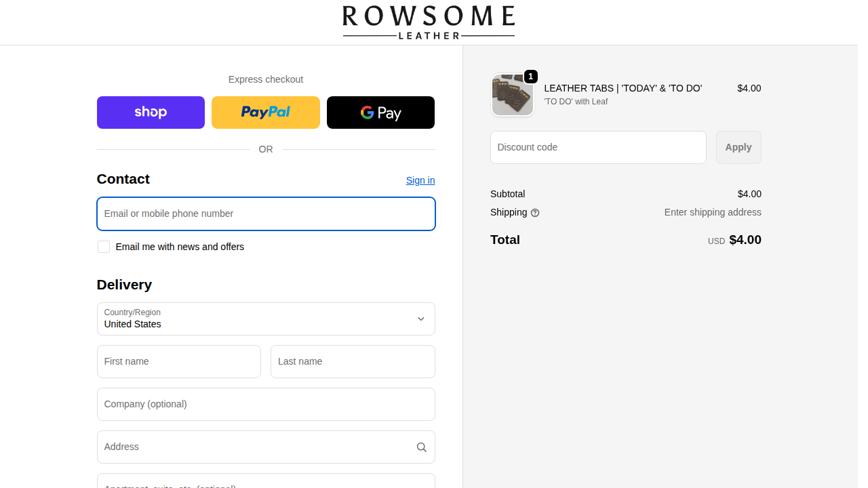
Task: Click the Rowsome Leather logo
Action: coord(429,22)
